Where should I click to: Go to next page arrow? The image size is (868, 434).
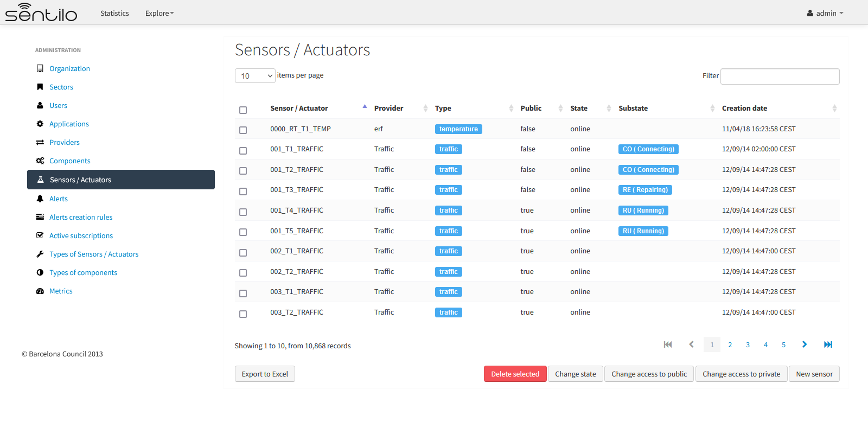pyautogui.click(x=805, y=344)
